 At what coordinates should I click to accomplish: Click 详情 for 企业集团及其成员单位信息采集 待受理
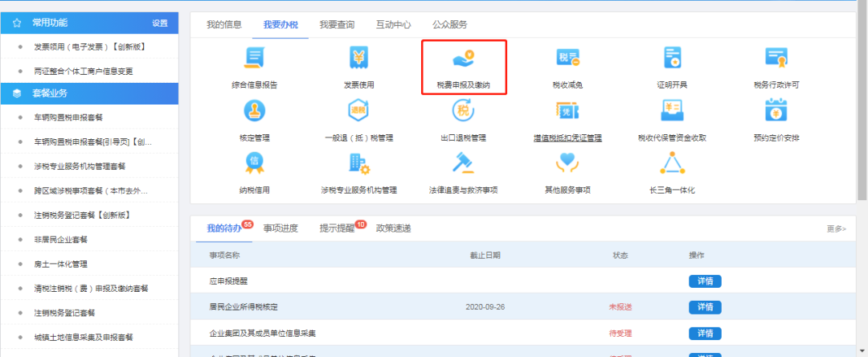coord(706,334)
